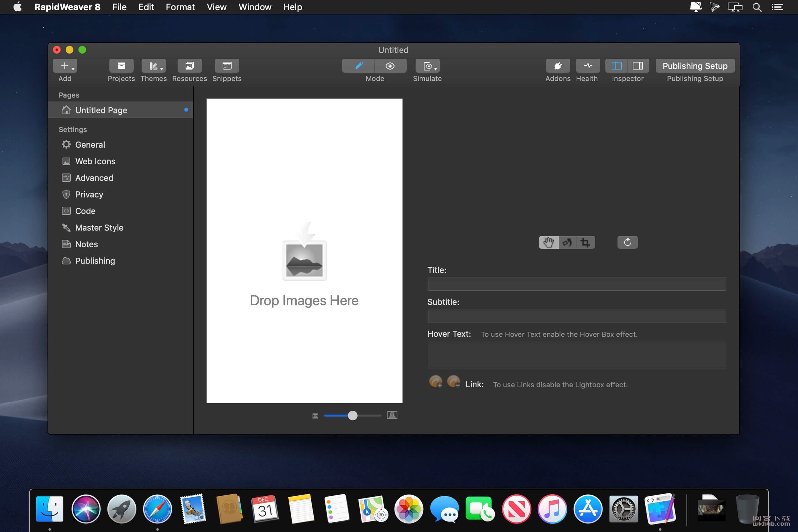Open the Themes dropdown
798x532 pixels.
[153, 66]
